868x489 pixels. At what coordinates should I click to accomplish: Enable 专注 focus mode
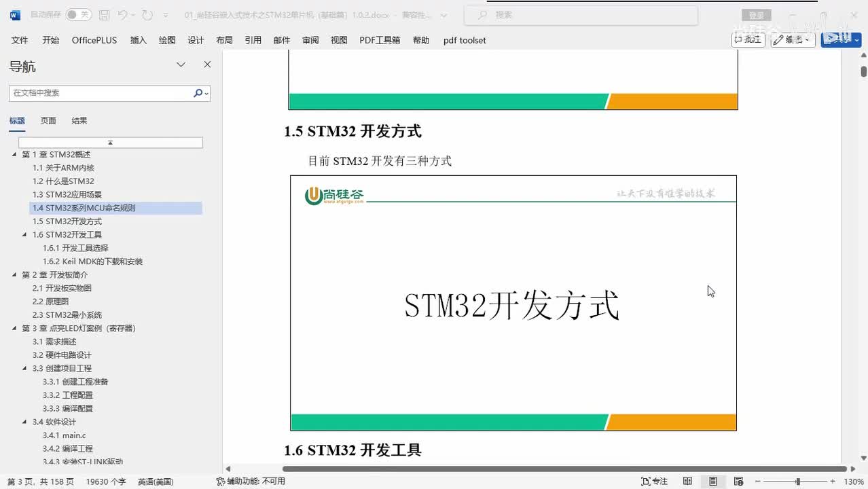655,482
